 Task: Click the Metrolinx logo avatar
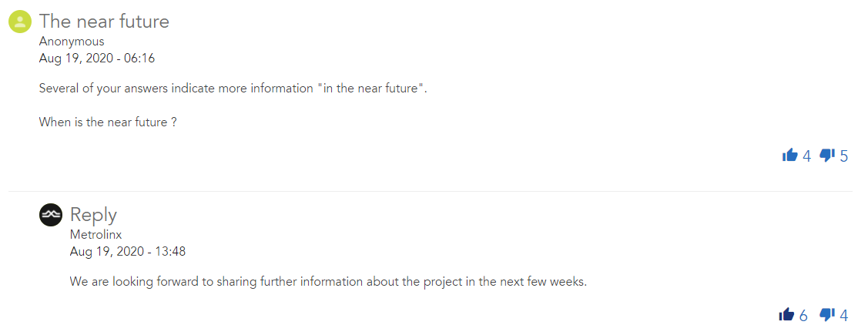point(51,215)
